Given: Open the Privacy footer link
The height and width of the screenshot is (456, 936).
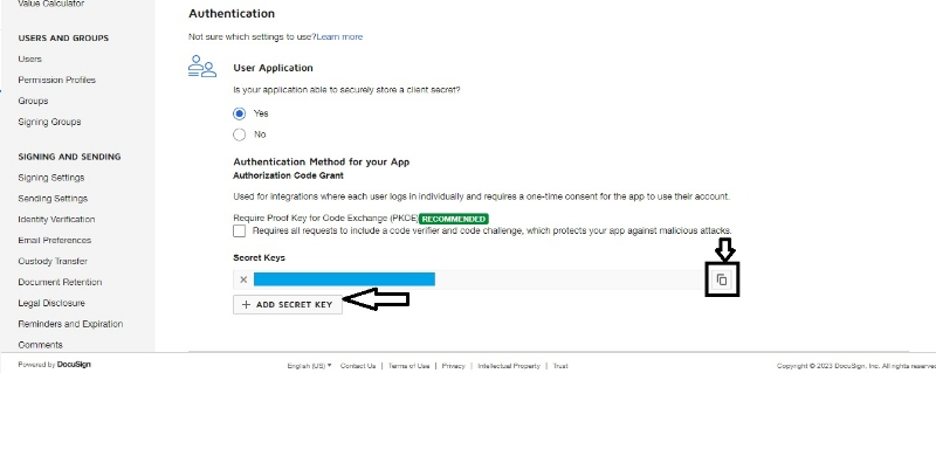Looking at the screenshot, I should point(453,366).
